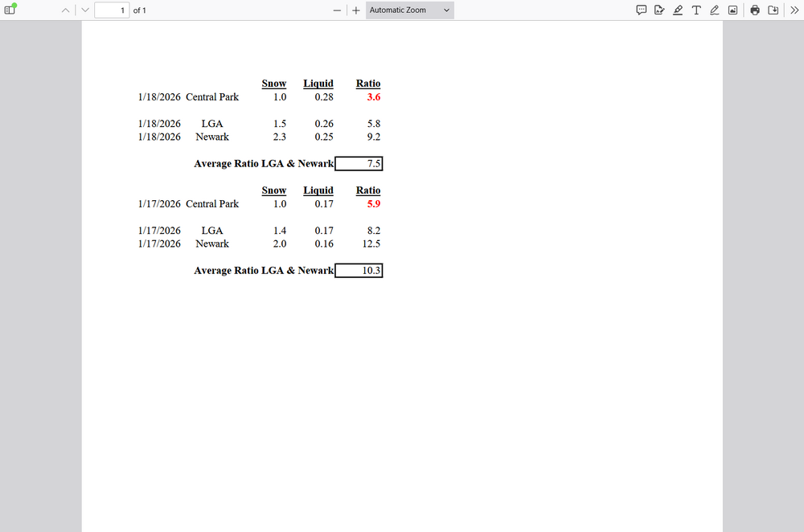Zoom out with the minus button

(338, 10)
